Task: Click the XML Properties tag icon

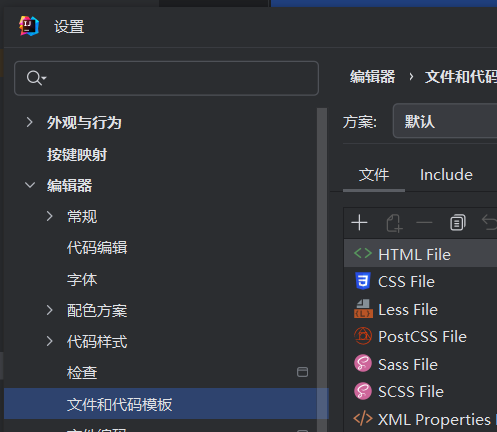Action: [x=363, y=418]
